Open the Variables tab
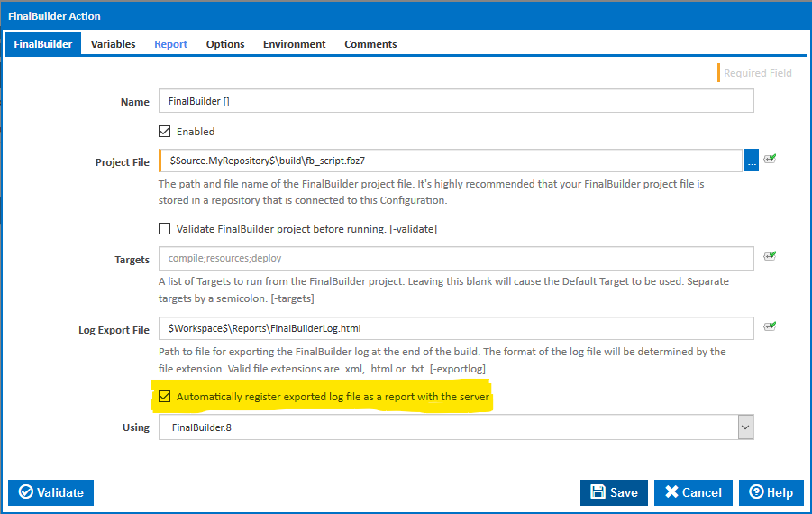The width and height of the screenshot is (812, 514). point(113,44)
